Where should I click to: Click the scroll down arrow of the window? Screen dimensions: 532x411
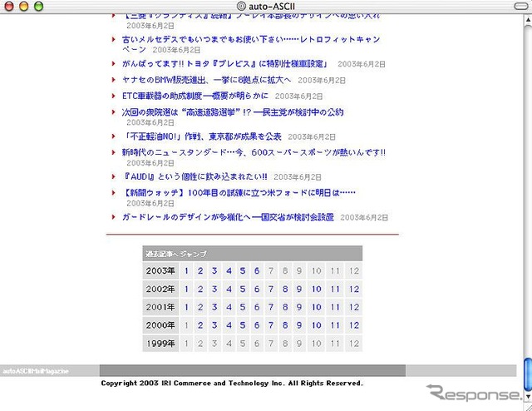pos(528,396)
